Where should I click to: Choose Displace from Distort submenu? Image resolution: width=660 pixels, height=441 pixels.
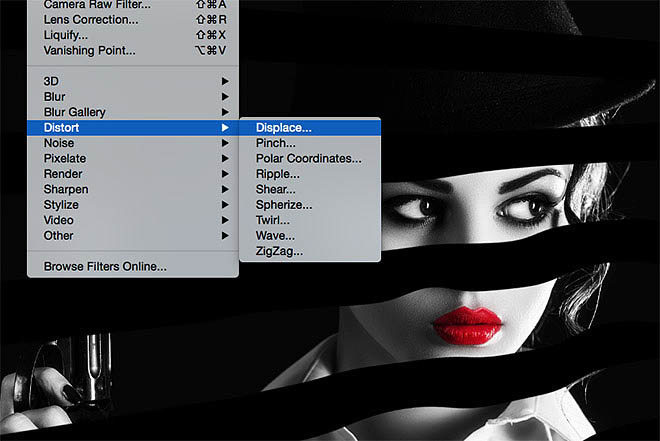coord(310,128)
